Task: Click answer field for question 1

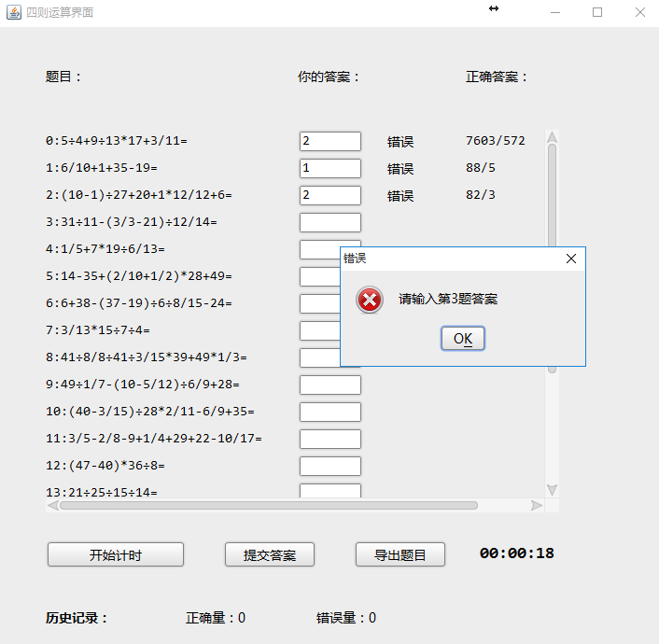Action: [x=330, y=168]
